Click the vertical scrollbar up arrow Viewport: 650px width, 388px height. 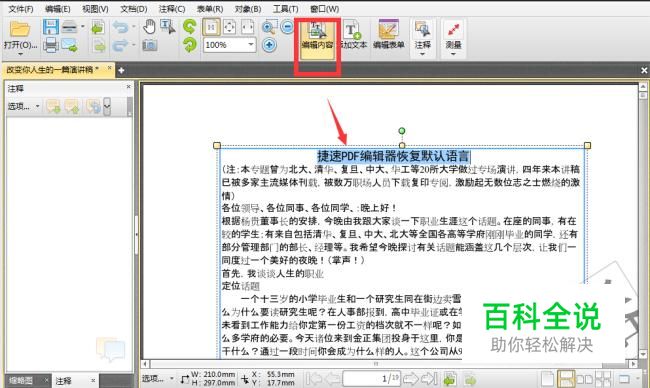point(643,87)
